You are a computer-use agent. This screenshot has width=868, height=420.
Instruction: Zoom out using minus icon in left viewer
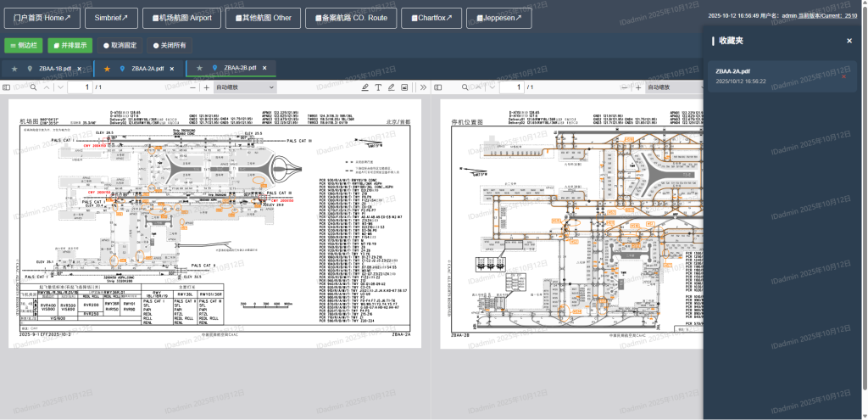[x=192, y=87]
